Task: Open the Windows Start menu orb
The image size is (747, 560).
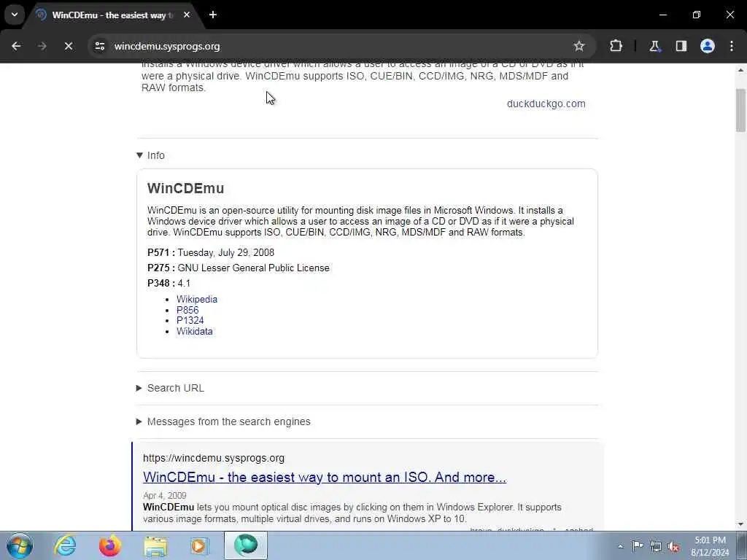Action: click(x=19, y=545)
